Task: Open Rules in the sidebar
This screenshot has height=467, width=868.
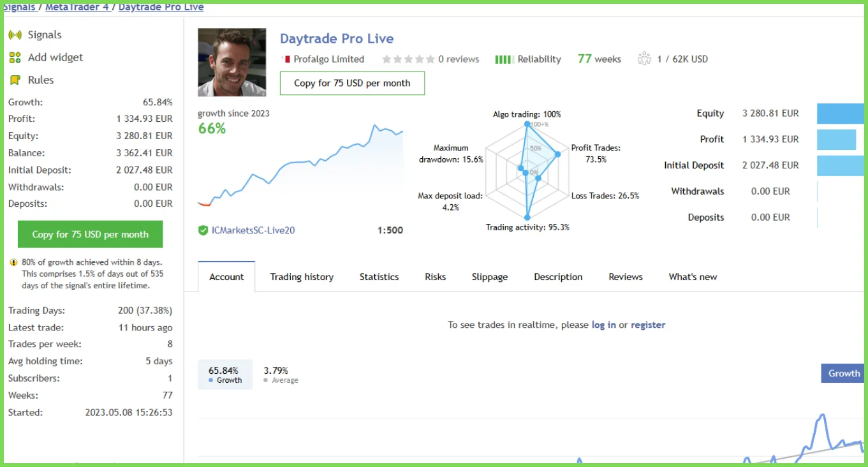Action: click(x=41, y=80)
